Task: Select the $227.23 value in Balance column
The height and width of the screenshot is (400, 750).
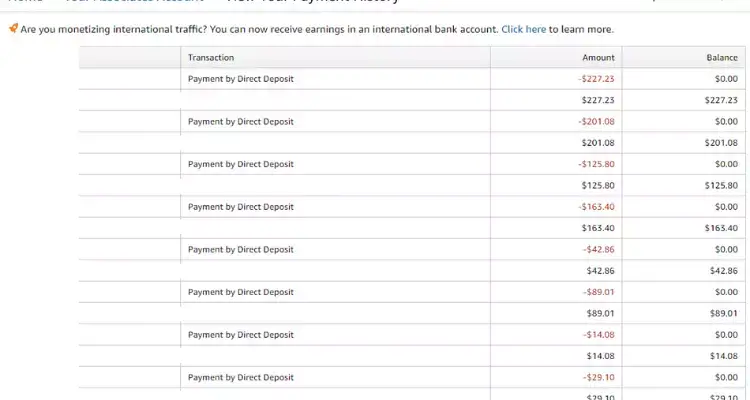Action: [720, 100]
